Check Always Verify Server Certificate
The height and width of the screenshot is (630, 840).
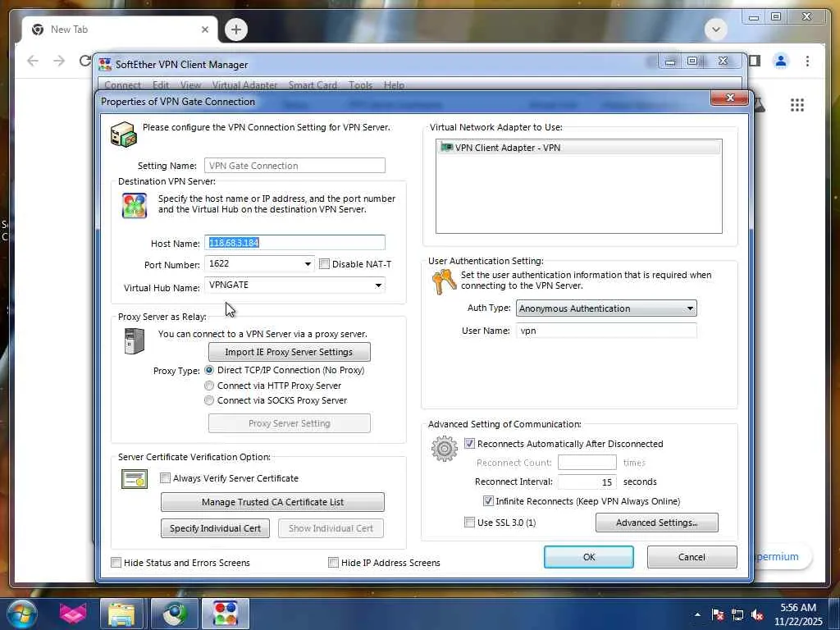[x=165, y=478]
